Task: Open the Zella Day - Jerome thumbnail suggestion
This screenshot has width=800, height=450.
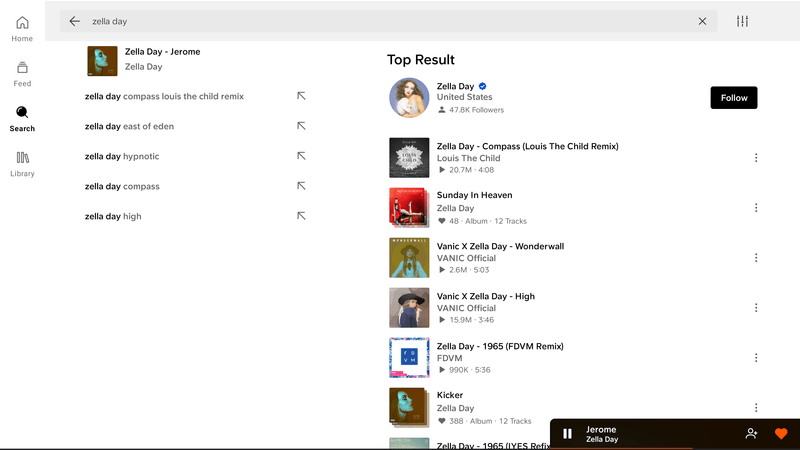Action: [102, 61]
